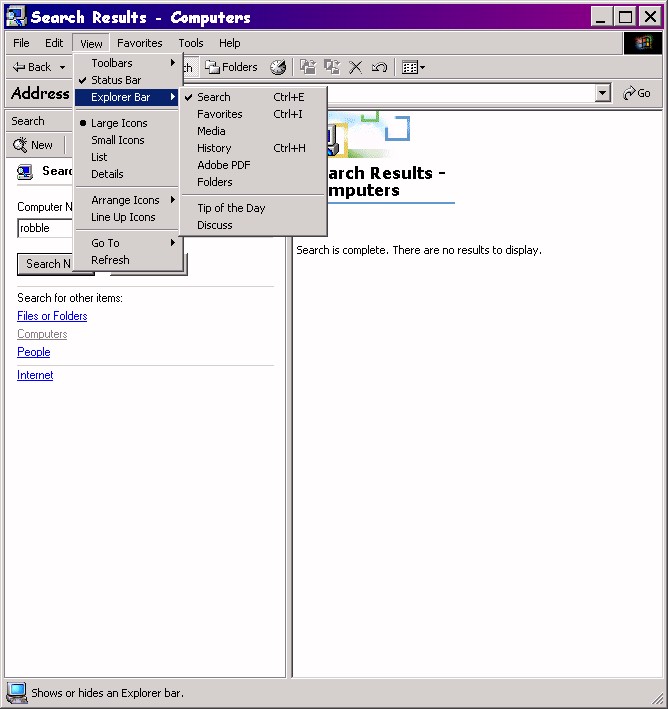Open the Help menu
Screen dimensions: 668x709
[229, 43]
